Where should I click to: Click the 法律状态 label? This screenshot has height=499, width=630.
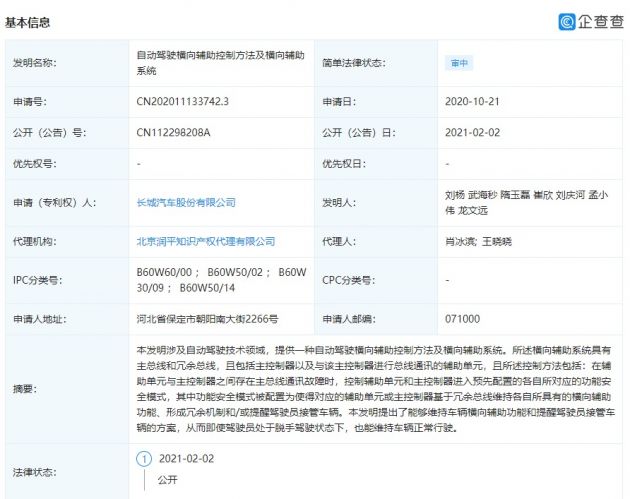(x=35, y=472)
